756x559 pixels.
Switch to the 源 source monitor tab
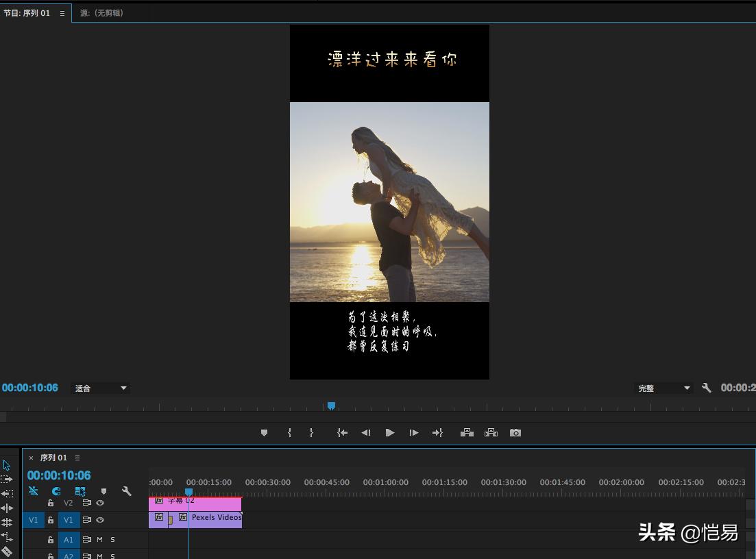[x=101, y=12]
